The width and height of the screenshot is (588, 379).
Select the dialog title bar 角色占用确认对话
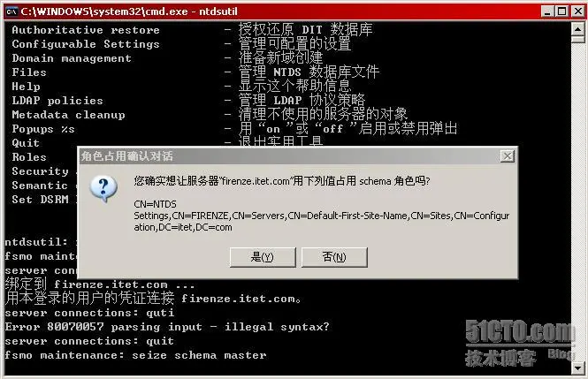[289, 155]
